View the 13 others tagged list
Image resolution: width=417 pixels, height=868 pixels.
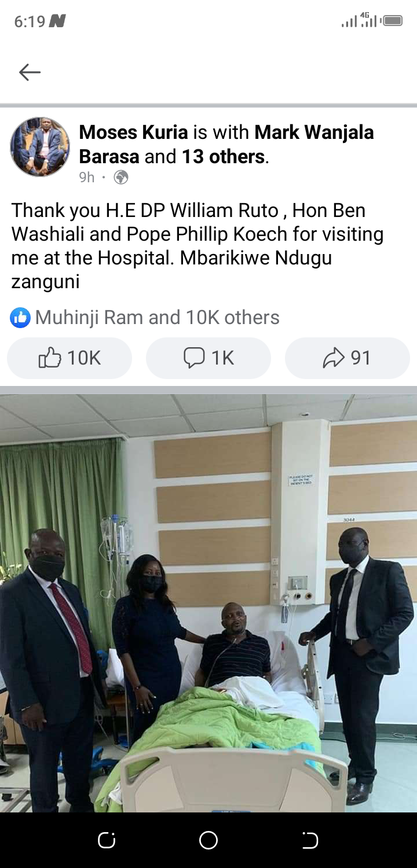pos(224,156)
